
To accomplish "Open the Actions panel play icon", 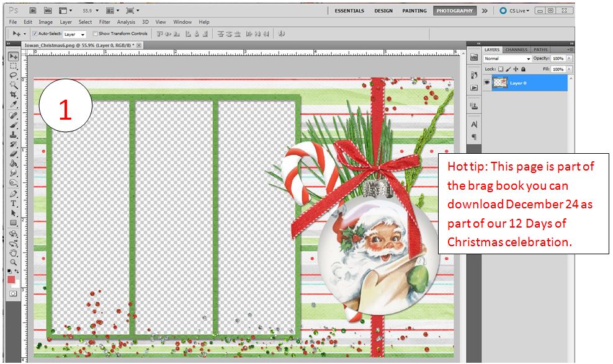I will (x=474, y=88).
